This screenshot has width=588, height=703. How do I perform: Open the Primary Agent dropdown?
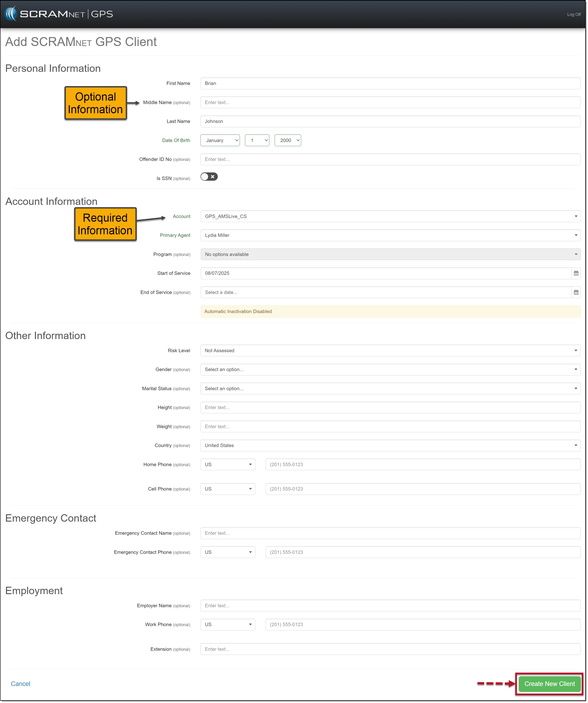390,235
